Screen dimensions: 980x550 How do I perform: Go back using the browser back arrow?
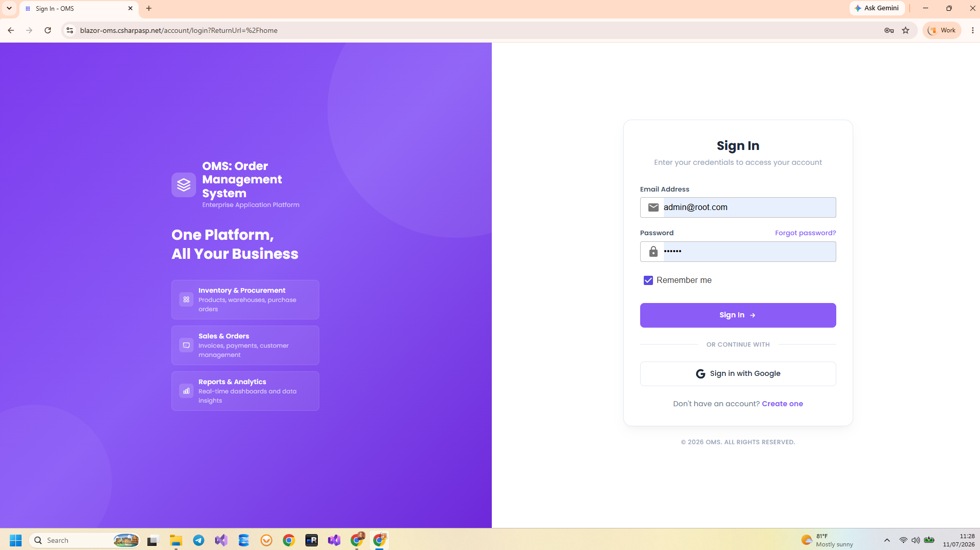click(11, 30)
